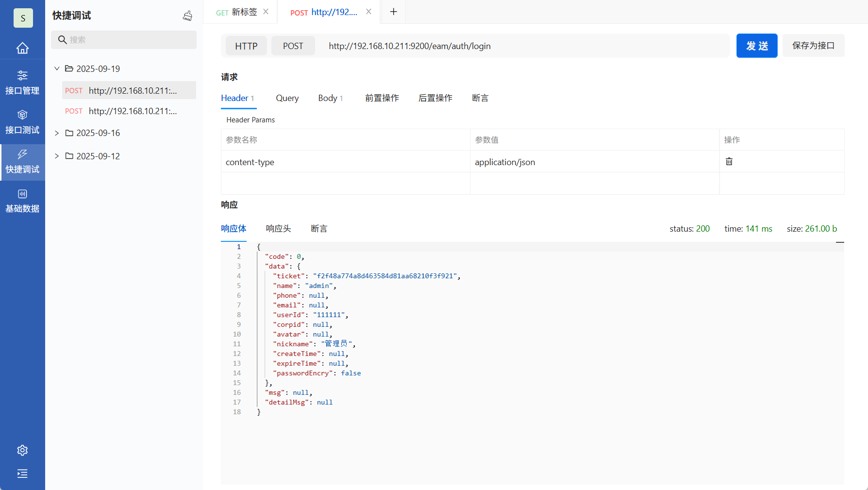Select the 响应体 tab
Screen dimensions: 868x490
pyautogui.click(x=234, y=229)
